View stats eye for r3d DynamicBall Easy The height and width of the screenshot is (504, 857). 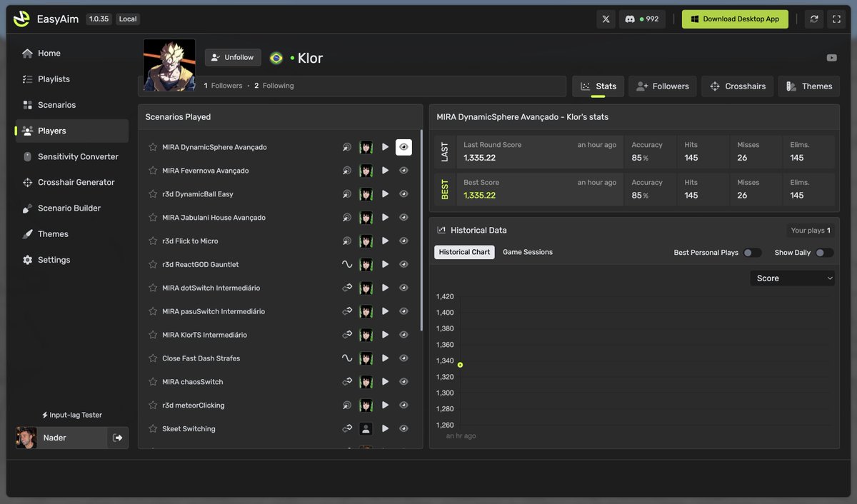point(404,194)
